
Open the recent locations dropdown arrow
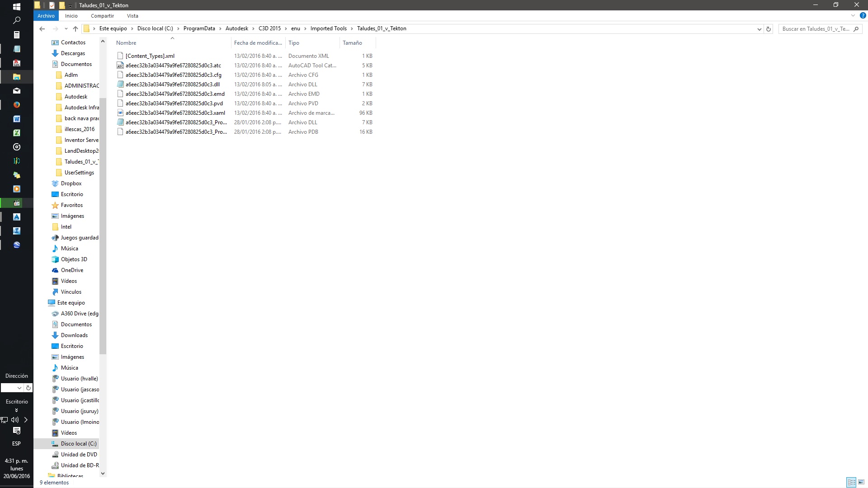coord(66,28)
